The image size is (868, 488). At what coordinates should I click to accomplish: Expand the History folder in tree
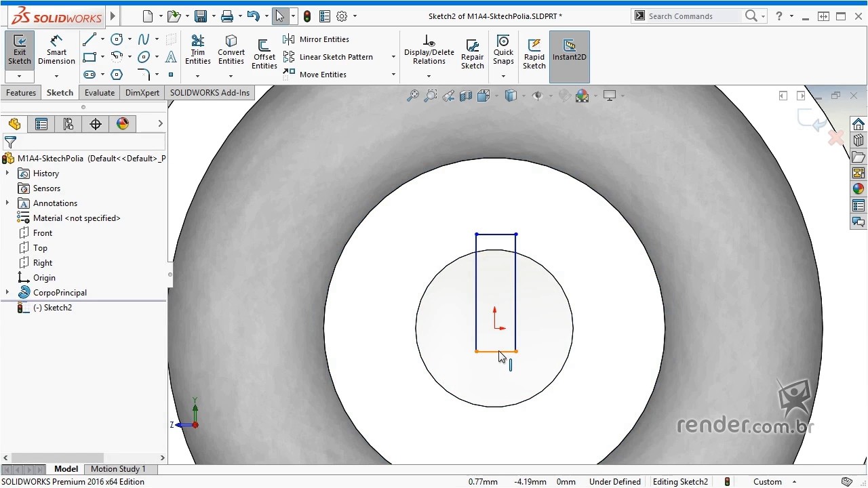click(7, 174)
